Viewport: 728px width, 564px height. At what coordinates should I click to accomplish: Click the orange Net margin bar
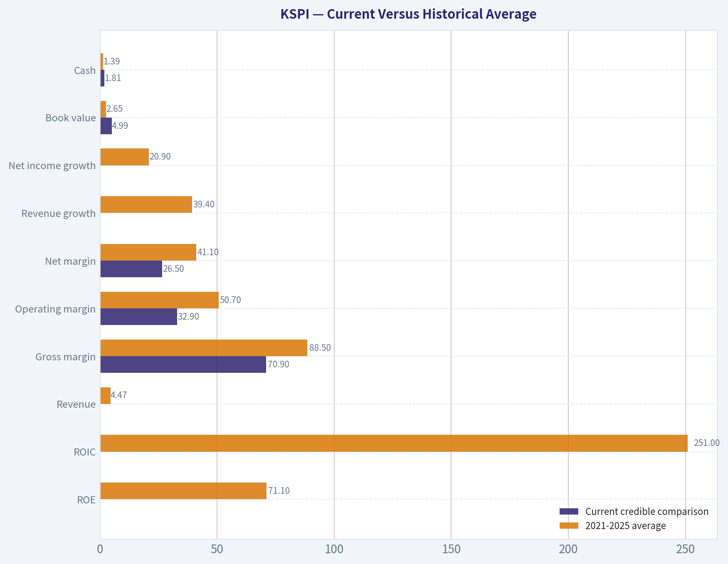point(148,252)
